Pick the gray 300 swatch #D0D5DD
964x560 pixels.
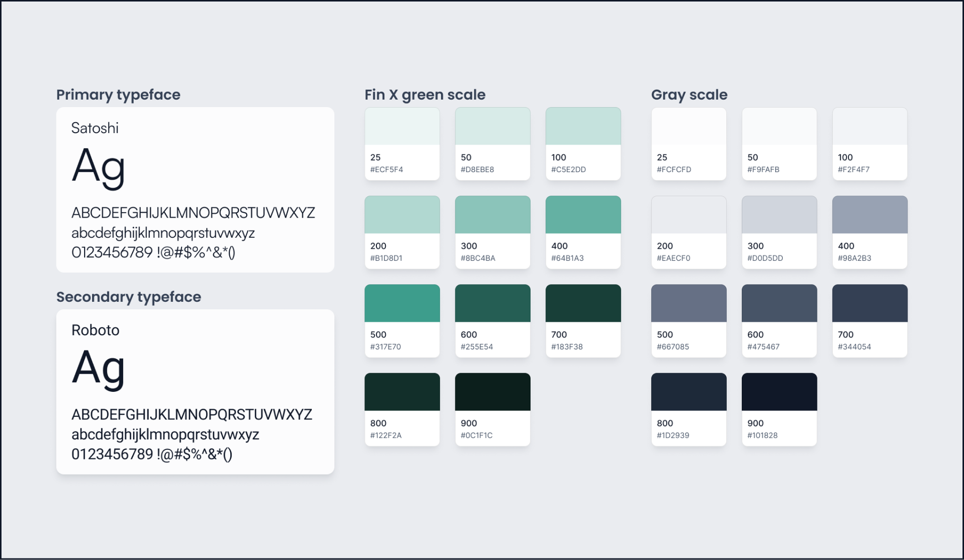779,215
